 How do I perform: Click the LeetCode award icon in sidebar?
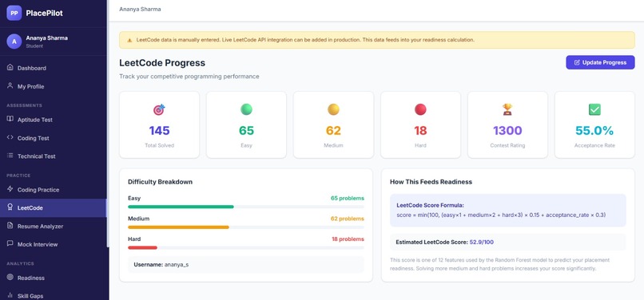click(10, 207)
